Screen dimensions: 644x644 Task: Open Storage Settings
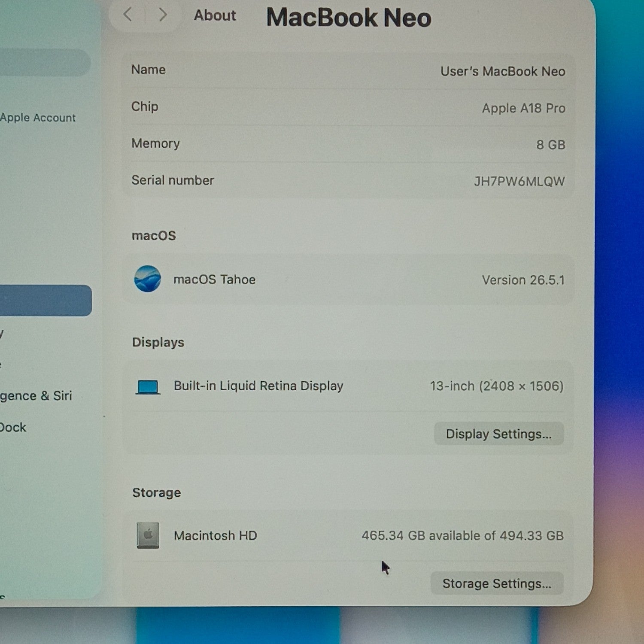click(x=497, y=583)
